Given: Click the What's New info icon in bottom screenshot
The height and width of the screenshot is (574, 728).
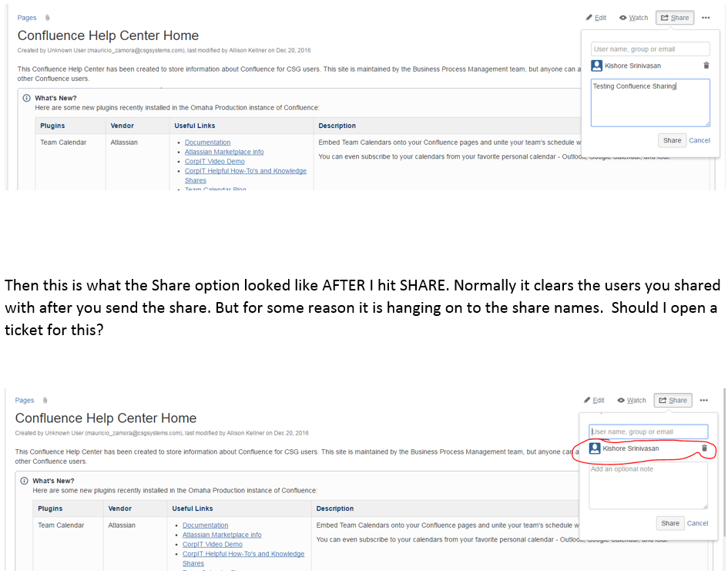Looking at the screenshot, I should click(24, 481).
